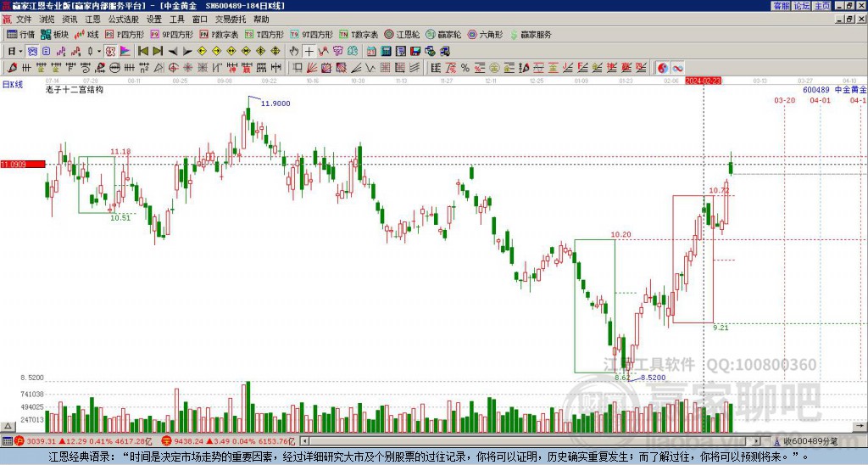Click the horizontal scrollbar left arrow
Viewport: 868px width, 465px height.
coord(304,441)
